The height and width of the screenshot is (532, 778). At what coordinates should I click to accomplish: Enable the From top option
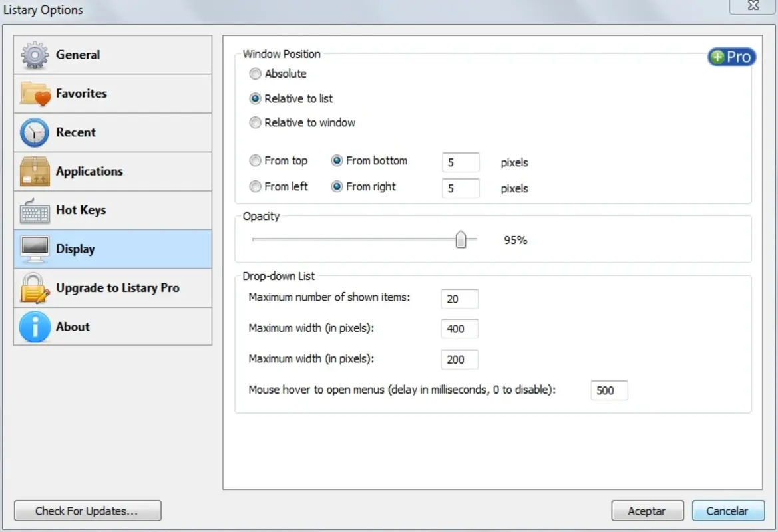(255, 160)
